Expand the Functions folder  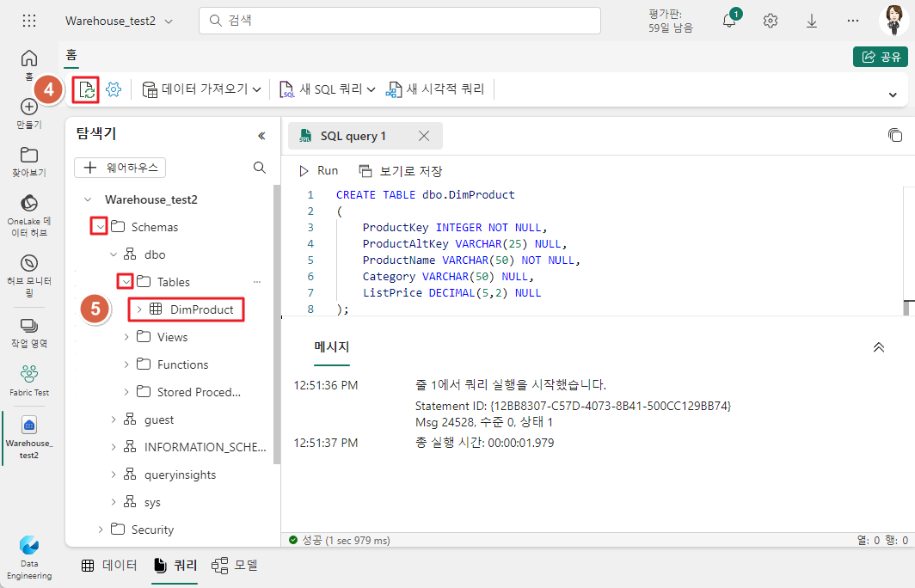[x=126, y=364]
